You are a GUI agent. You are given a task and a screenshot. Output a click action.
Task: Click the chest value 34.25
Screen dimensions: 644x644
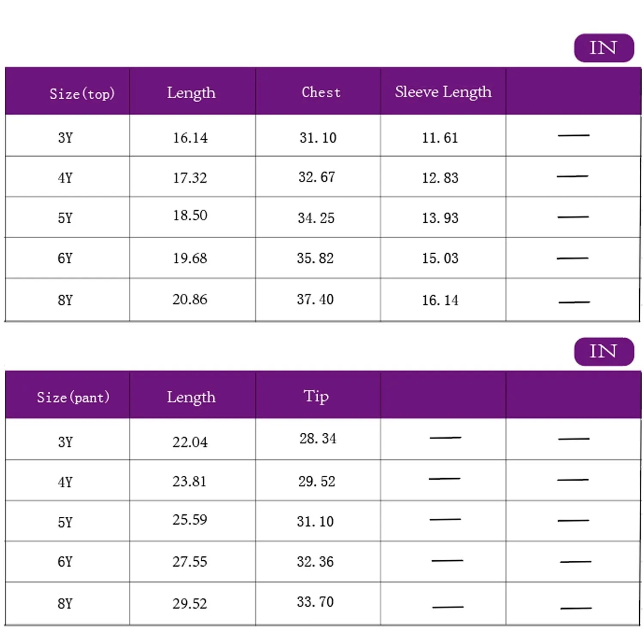(316, 218)
